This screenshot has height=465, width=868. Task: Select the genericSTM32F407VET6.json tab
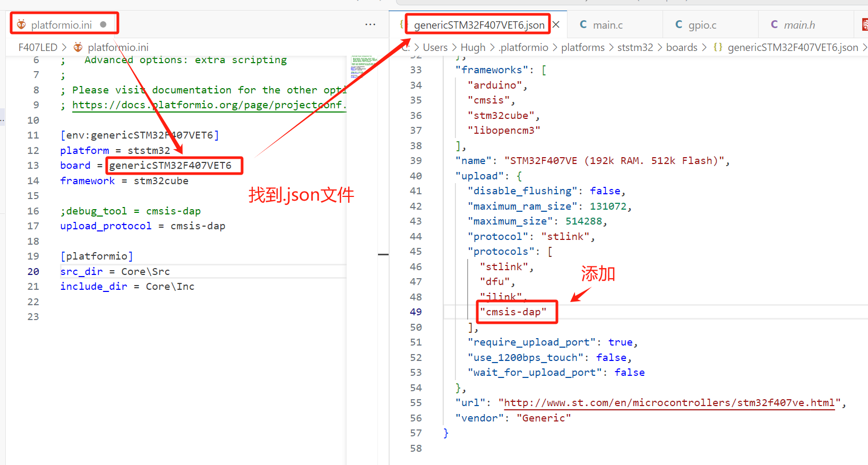point(479,25)
